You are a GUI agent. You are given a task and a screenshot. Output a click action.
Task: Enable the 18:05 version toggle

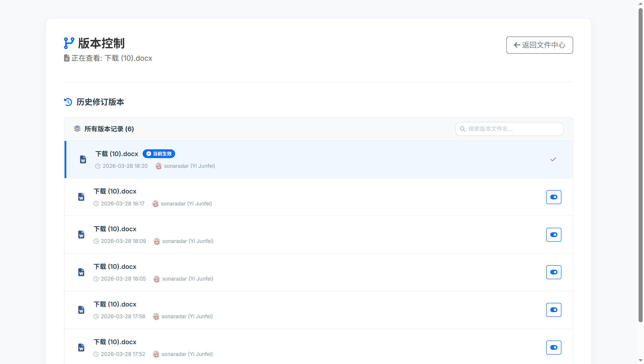pos(554,272)
